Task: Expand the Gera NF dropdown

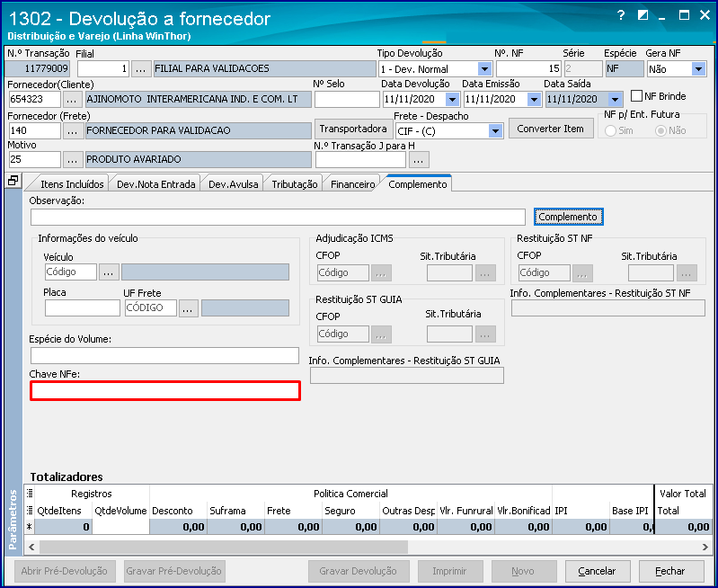Action: tap(698, 69)
